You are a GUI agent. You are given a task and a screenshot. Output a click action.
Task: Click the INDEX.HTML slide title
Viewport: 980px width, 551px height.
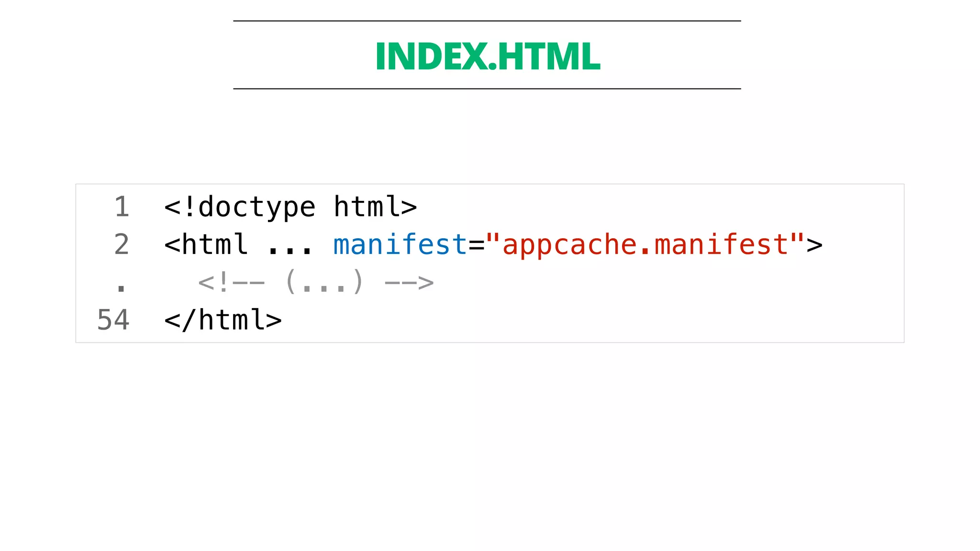488,56
